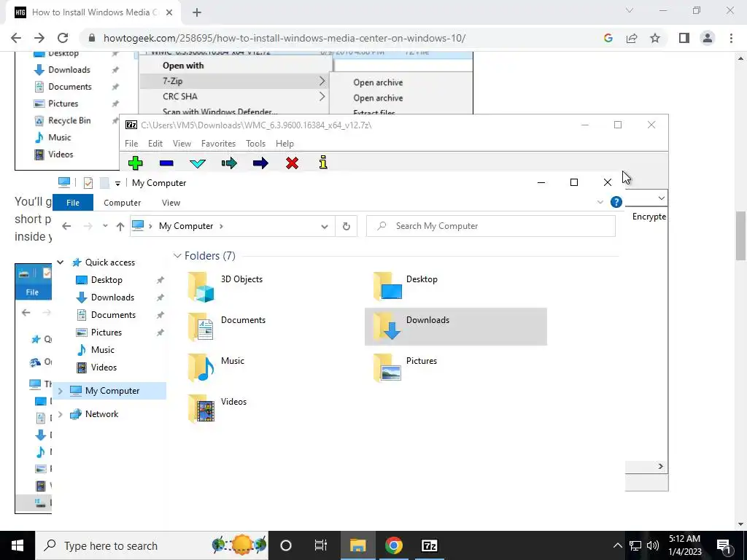Screen dimensions: 747x560
Task: Click the Explorer Help question mark icon
Action: pos(616,203)
